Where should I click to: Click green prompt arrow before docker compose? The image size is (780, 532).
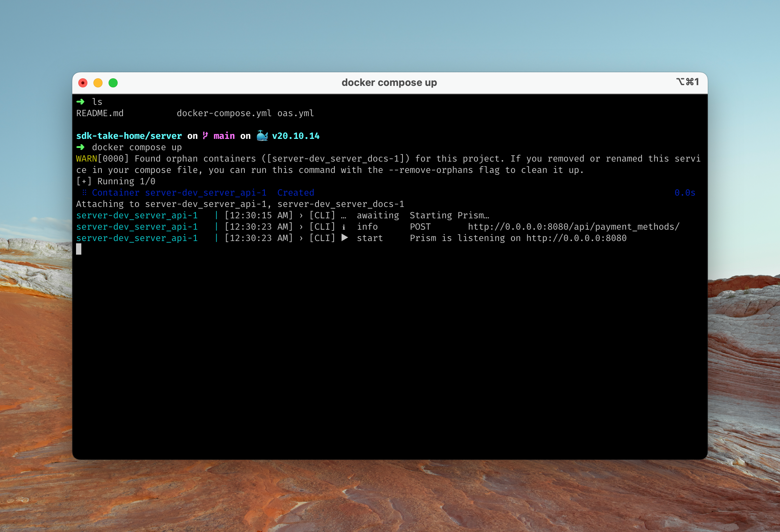click(81, 147)
